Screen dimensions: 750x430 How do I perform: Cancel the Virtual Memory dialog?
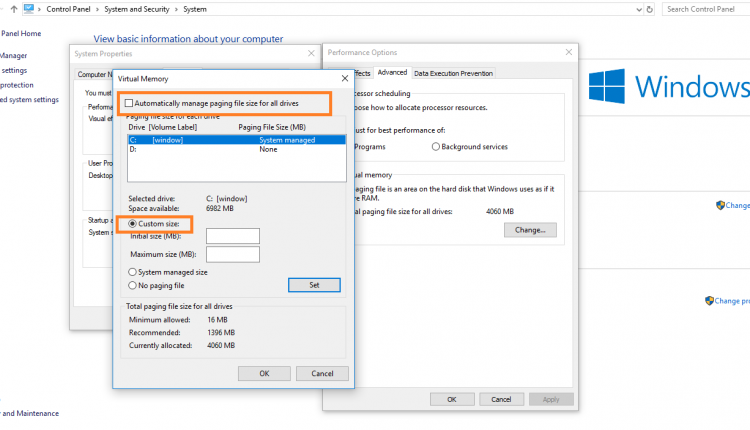tap(322, 374)
